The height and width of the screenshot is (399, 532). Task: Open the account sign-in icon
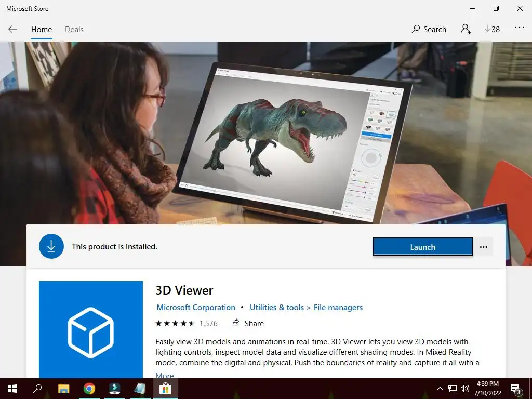coord(466,29)
